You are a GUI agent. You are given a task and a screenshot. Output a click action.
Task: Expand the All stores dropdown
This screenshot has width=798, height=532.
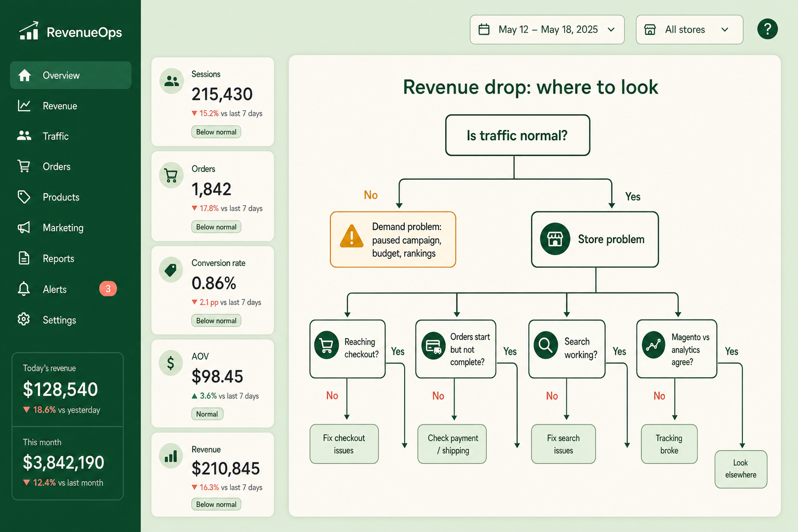coord(689,30)
